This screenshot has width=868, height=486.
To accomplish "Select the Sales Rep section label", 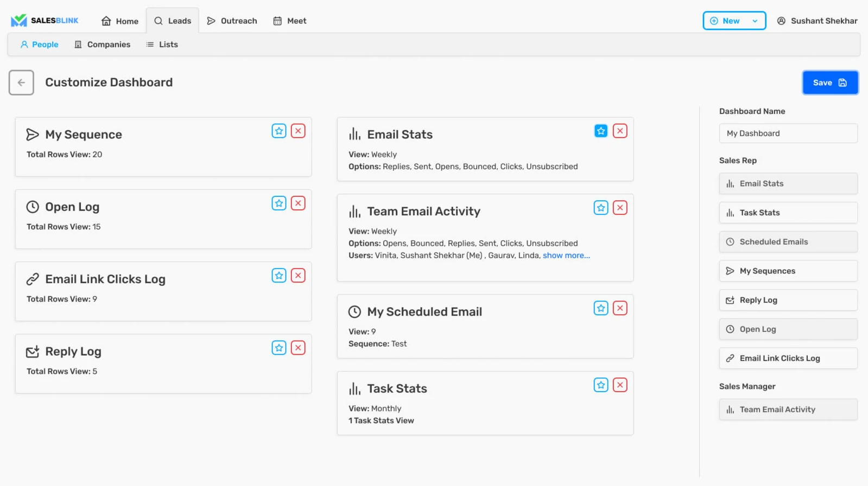I will [738, 161].
